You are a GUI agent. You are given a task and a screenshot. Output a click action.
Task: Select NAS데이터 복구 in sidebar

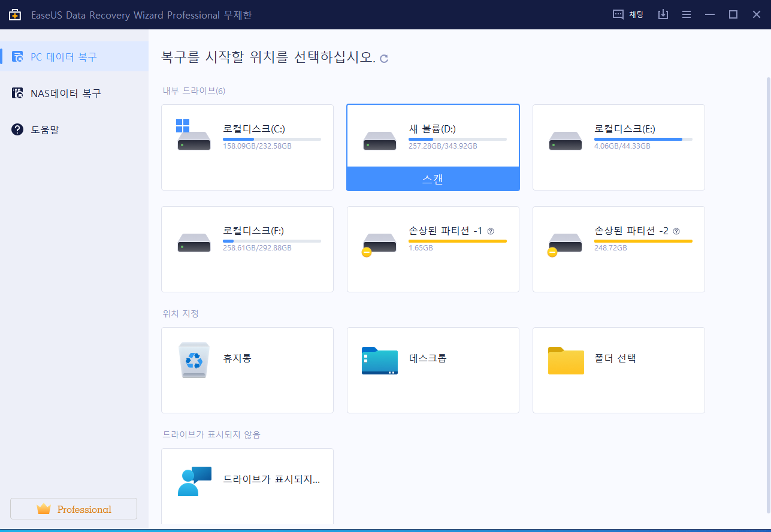74,93
